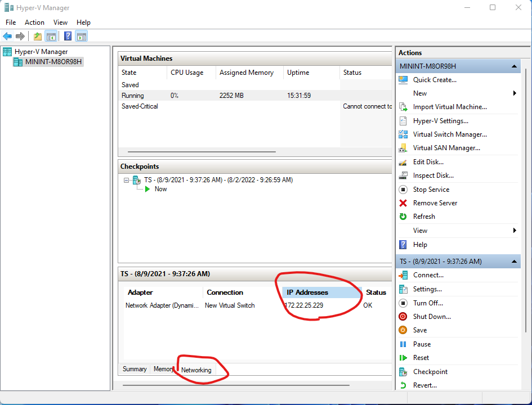Click the Shut Down... action
Screen dimensions: 532x405
[x=432, y=317]
